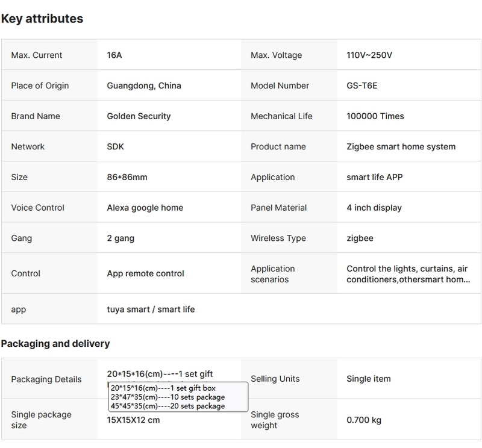Click the App remote control value
Viewport: 482px width, 448px height.
click(x=145, y=273)
